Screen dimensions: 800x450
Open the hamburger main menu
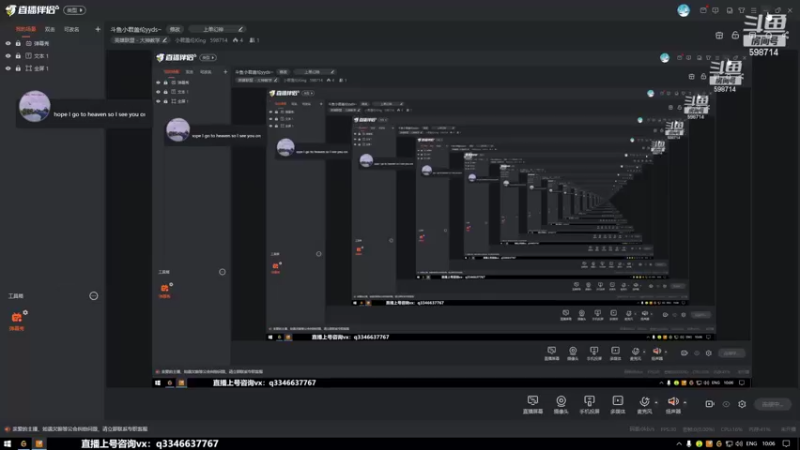tap(754, 10)
